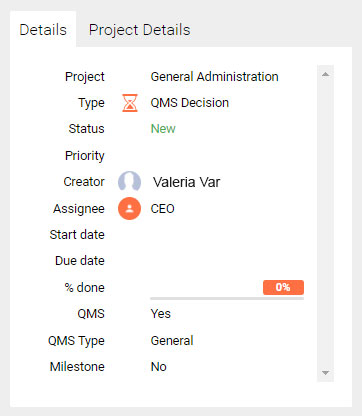Image resolution: width=362 pixels, height=416 pixels.
Task: Click the empty Due date field
Action: click(x=227, y=261)
